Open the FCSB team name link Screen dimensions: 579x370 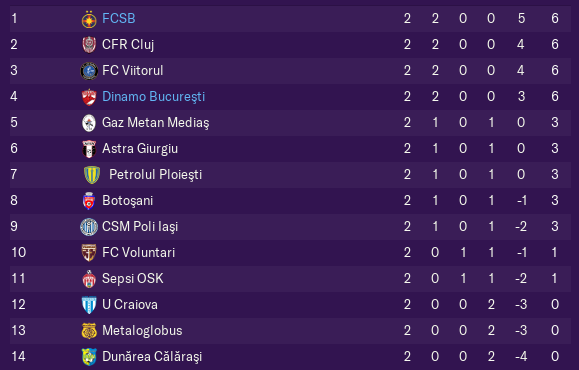click(x=119, y=18)
